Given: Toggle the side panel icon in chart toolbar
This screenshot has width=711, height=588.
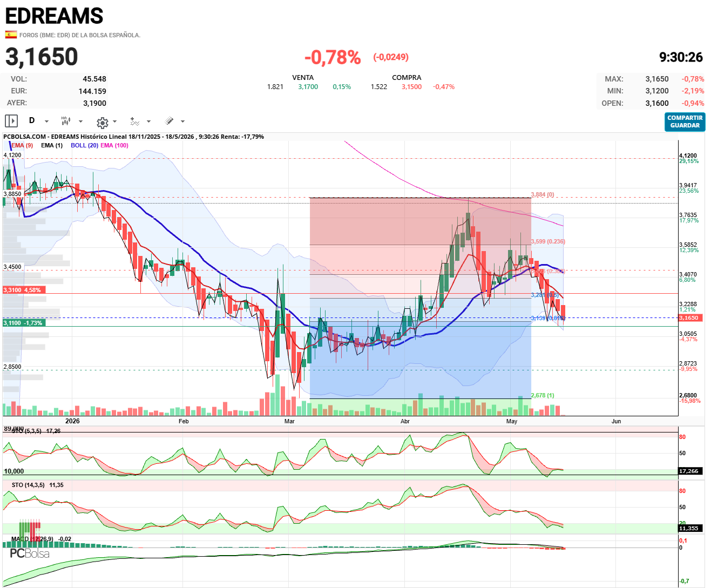Looking at the screenshot, I should click(11, 121).
